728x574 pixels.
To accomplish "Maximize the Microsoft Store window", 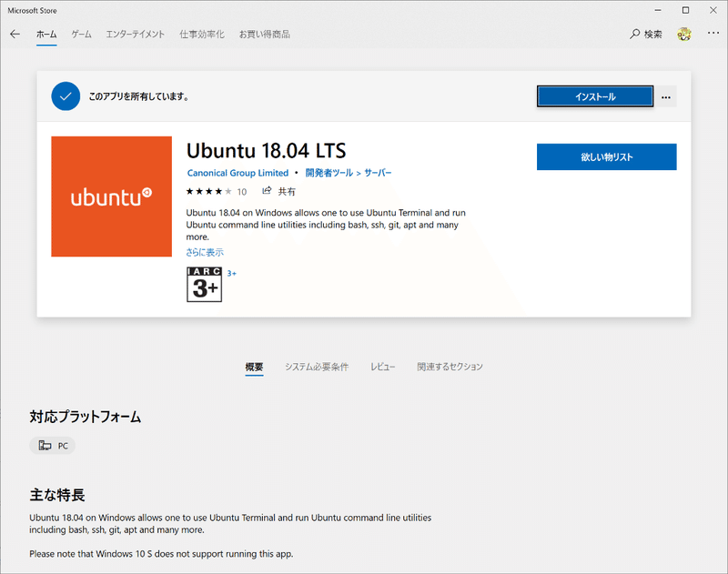I will (685, 10).
